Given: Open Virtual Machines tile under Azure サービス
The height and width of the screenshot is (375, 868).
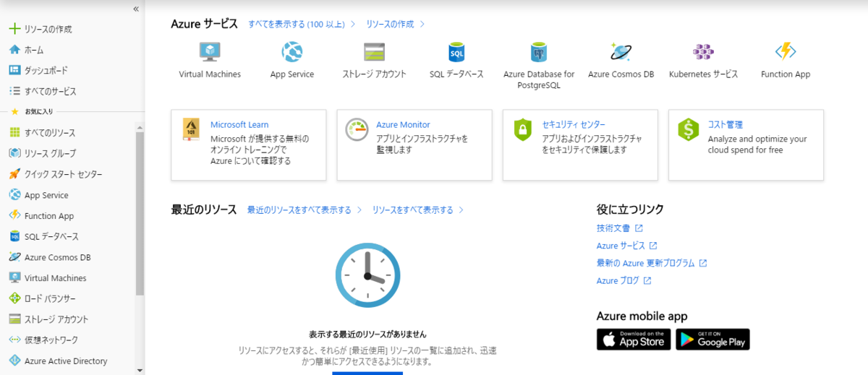Looking at the screenshot, I should tap(210, 60).
